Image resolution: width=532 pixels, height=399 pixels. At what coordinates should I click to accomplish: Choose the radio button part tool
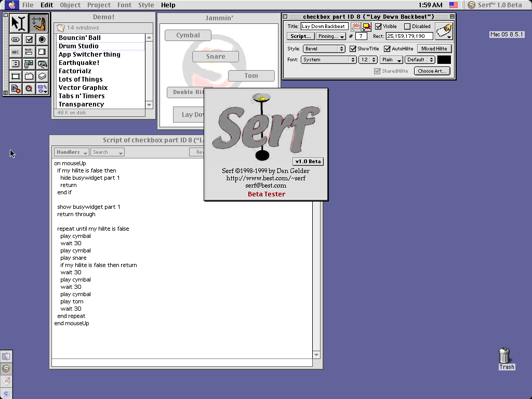(x=42, y=39)
